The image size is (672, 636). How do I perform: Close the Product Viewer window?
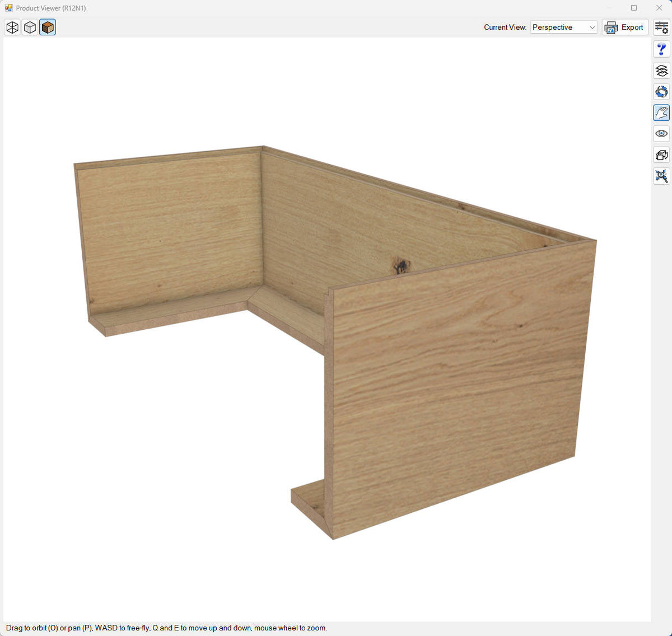click(659, 8)
